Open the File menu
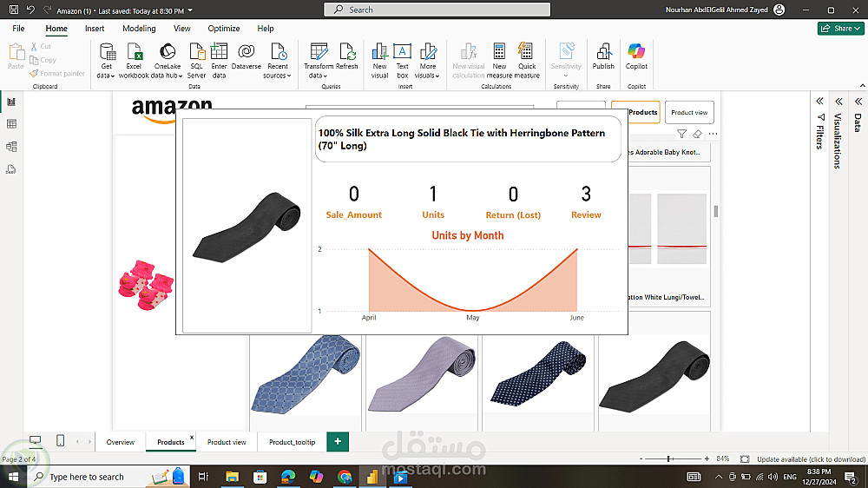 18,29
